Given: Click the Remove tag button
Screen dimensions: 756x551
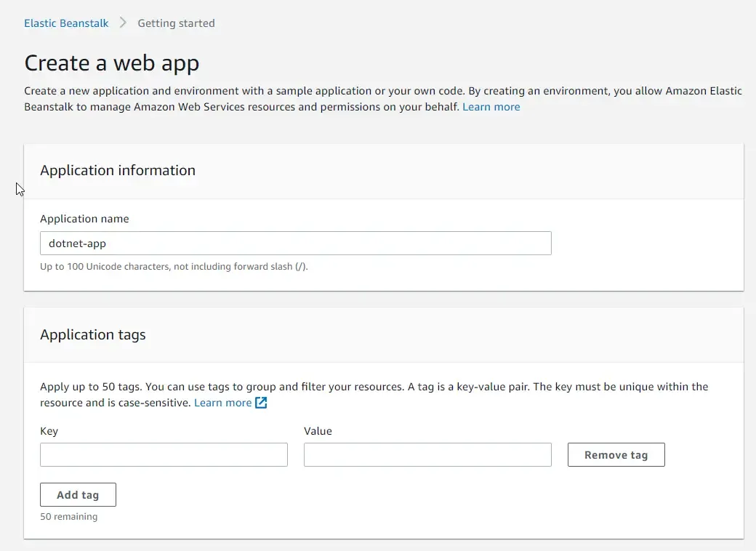Looking at the screenshot, I should click(616, 454).
